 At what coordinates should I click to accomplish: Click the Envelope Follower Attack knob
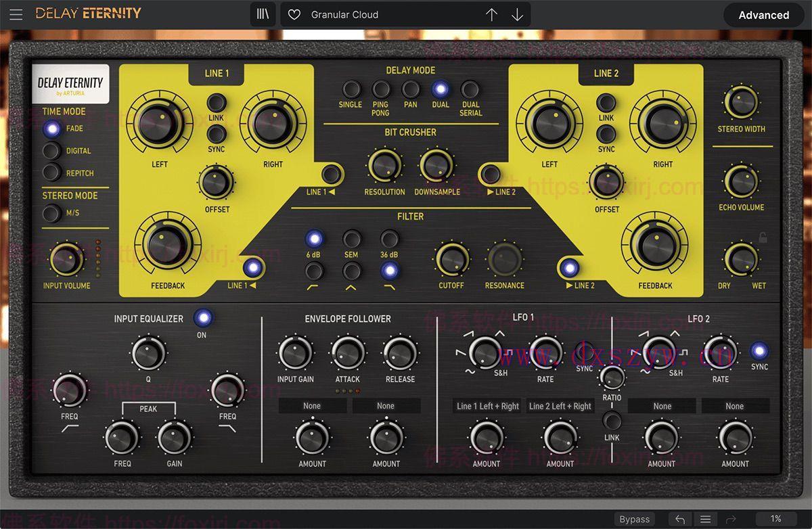[348, 353]
